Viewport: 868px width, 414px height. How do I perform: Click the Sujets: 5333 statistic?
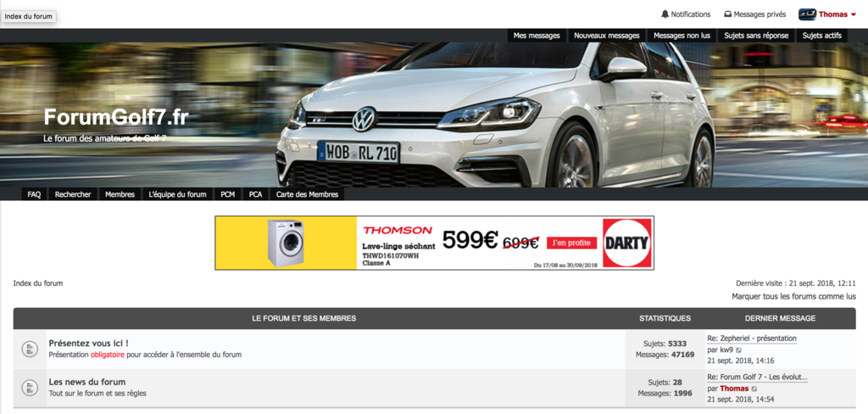point(665,344)
